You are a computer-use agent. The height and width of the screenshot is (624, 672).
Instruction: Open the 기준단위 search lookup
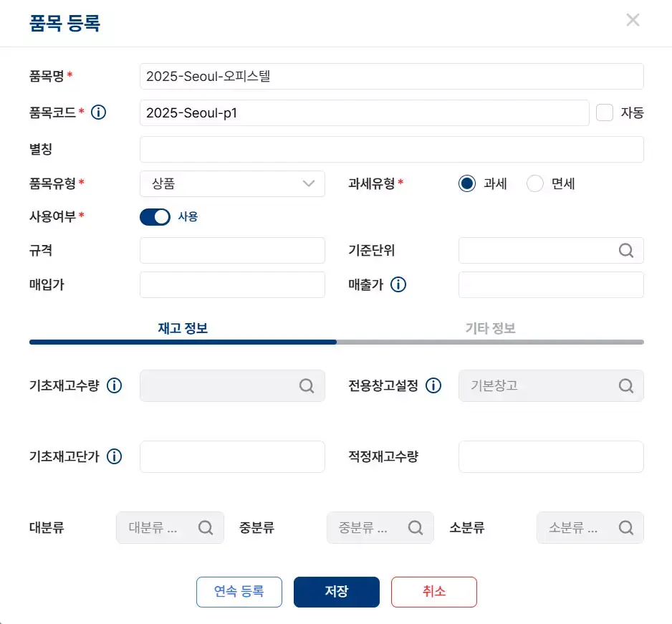click(626, 250)
